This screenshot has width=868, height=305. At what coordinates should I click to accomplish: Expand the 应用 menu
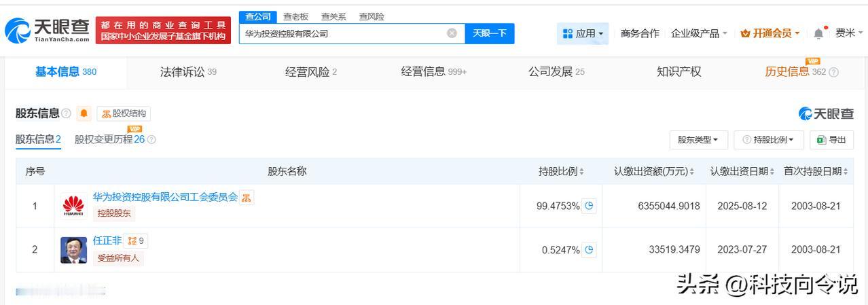coord(583,33)
